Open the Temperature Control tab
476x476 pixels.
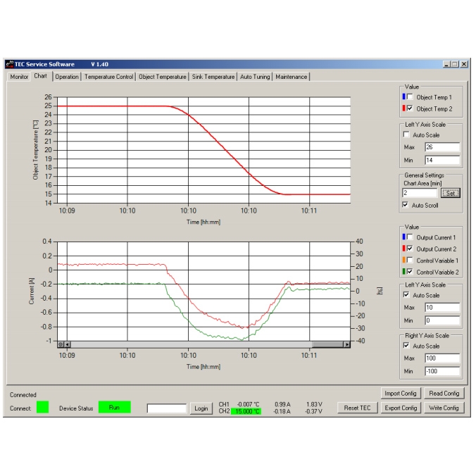tap(108, 77)
